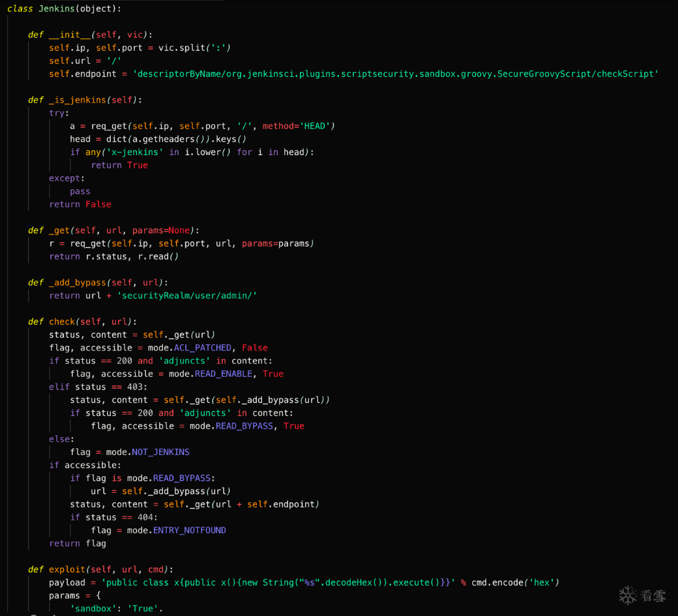
Task: Click the 'if accessible:' line
Action: [85, 465]
